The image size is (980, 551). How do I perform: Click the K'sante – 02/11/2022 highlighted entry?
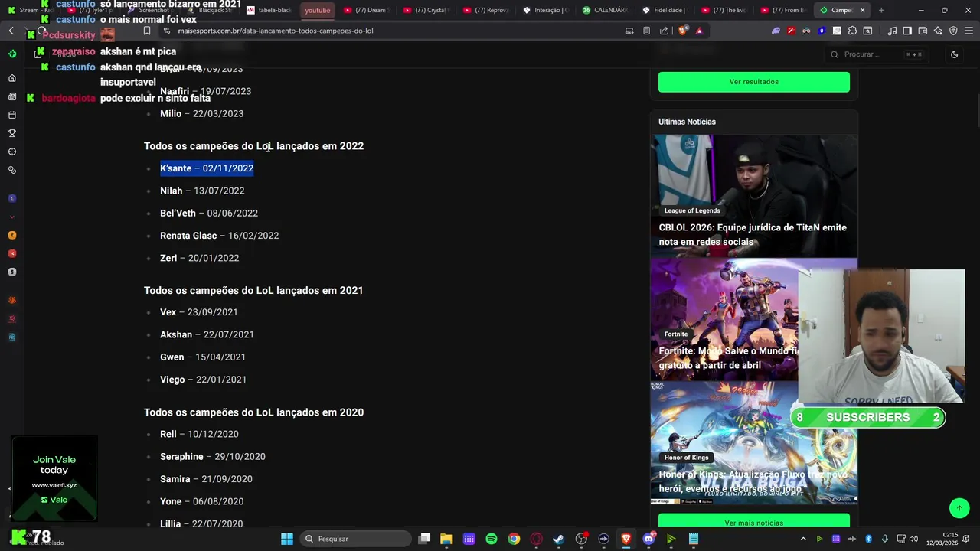coord(207,168)
